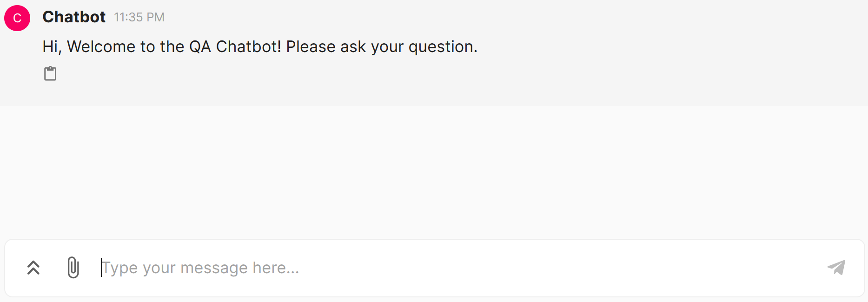Expand the double chevron up icon
Viewport: 868px width, 302px height.
pos(33,268)
